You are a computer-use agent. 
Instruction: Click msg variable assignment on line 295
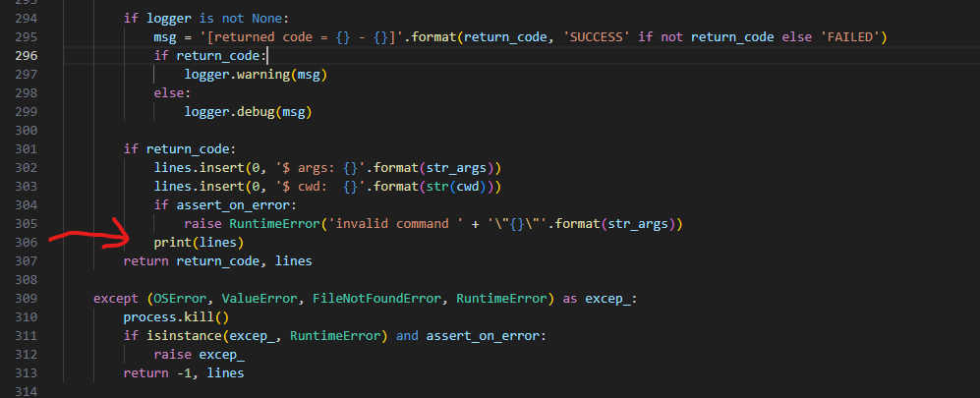165,37
